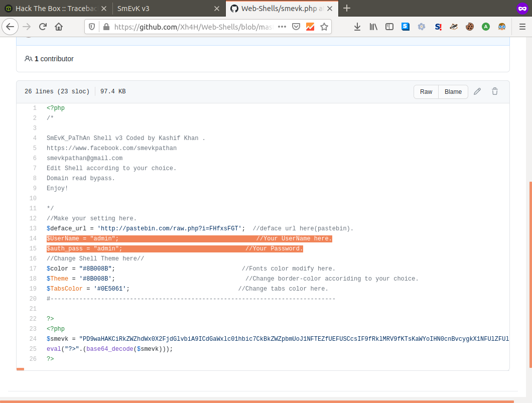This screenshot has width=532, height=403.
Task: Click the $TabsColor '#0E5061' value
Action: pos(110,289)
